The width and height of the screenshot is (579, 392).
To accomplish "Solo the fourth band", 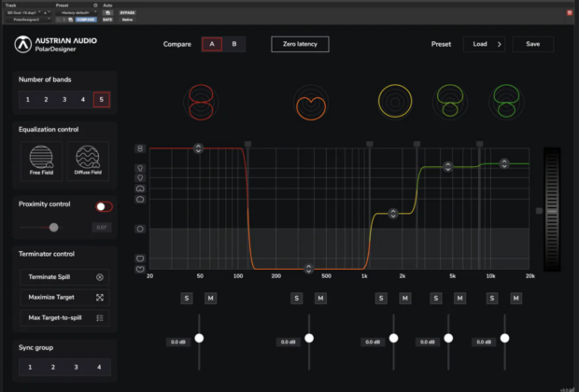I will (x=436, y=299).
